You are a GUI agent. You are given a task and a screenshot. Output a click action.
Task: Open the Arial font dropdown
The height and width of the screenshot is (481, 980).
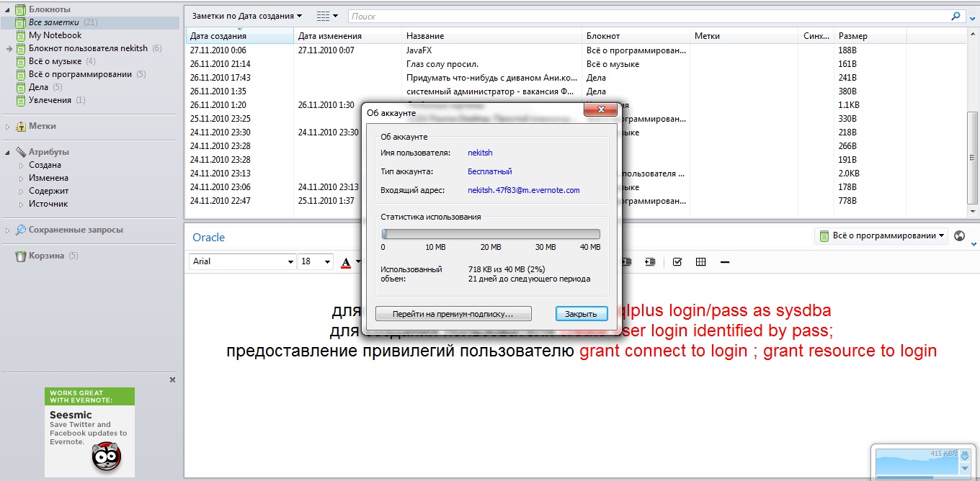point(290,262)
